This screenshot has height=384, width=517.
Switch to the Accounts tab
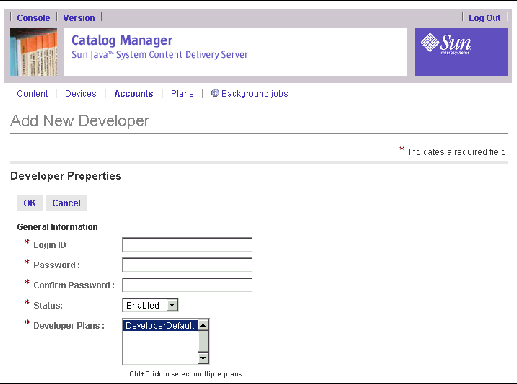click(134, 94)
